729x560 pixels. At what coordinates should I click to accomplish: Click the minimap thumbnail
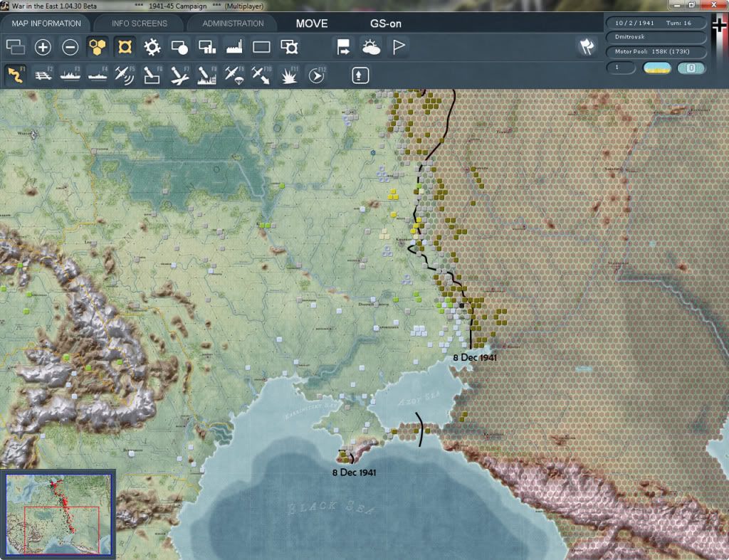point(58,514)
